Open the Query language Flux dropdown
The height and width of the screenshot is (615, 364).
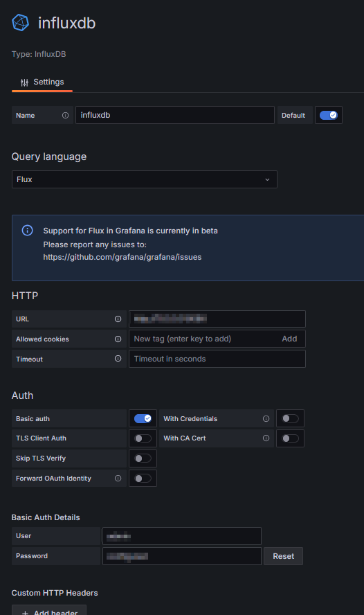144,179
